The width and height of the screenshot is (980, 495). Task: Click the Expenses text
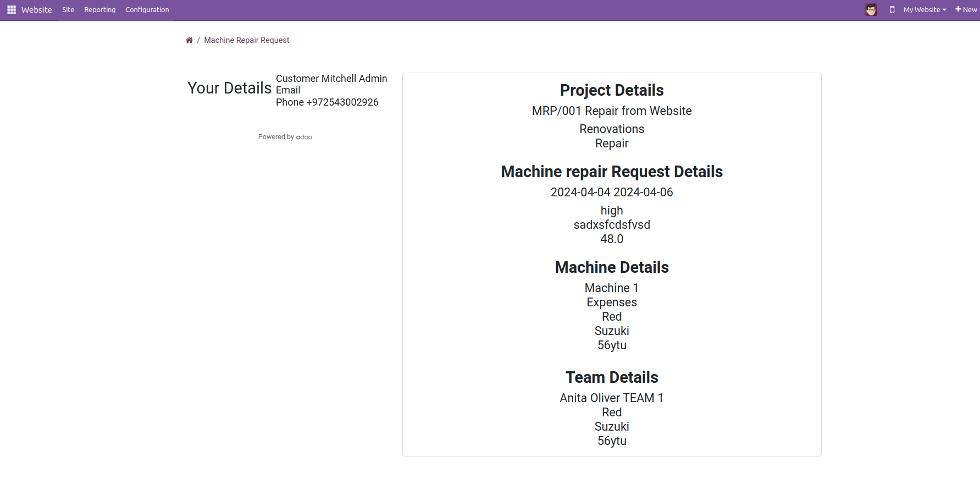pyautogui.click(x=612, y=302)
